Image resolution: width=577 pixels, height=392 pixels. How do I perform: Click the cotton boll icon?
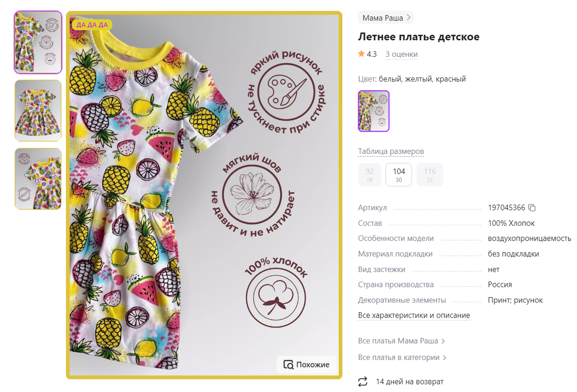pos(276,298)
